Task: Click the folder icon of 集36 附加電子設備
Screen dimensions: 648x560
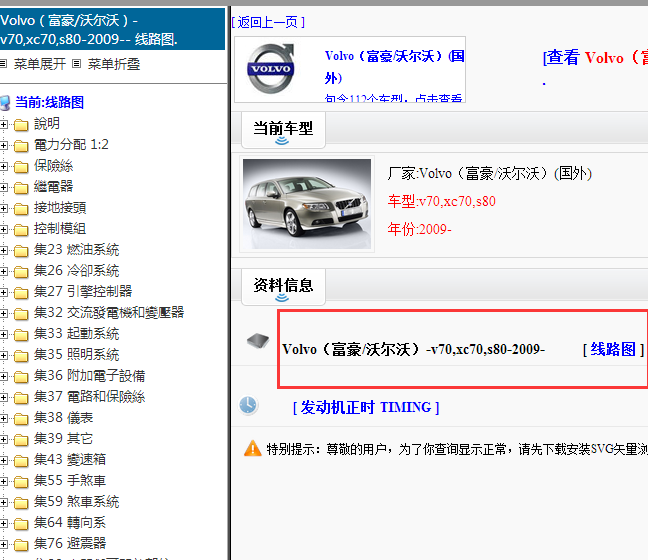Action: tap(21, 377)
